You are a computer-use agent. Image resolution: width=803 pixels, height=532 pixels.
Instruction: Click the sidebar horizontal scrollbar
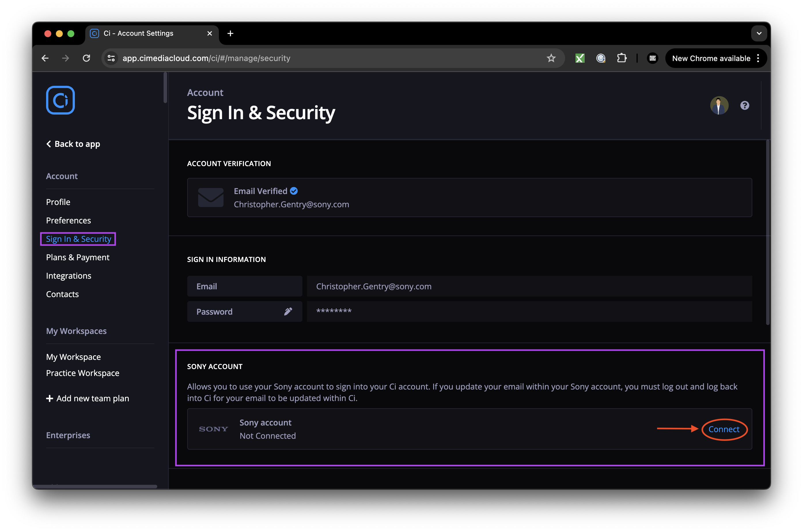tap(95, 486)
